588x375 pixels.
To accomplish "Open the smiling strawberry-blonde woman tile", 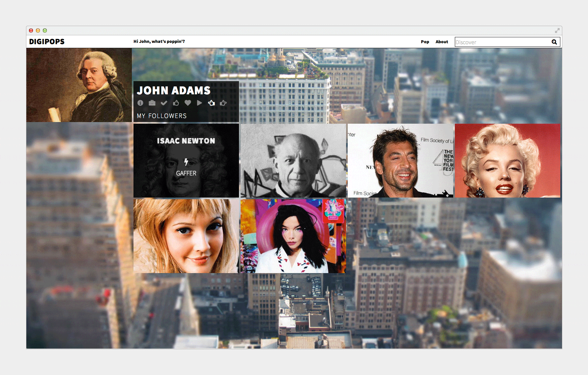I will pos(186,236).
